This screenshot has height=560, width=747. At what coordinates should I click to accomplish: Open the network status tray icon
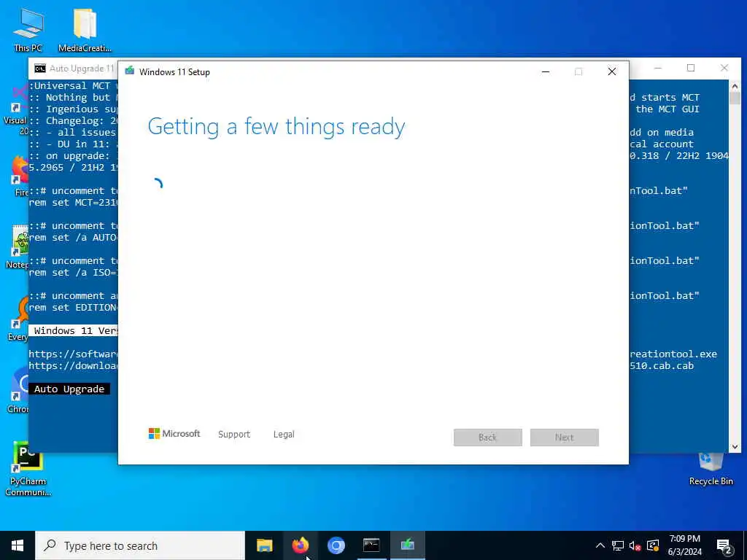(618, 545)
